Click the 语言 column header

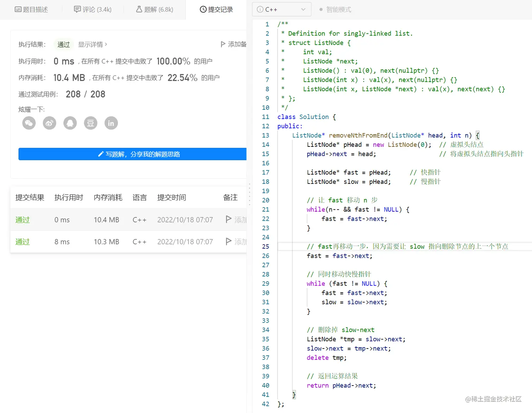point(140,198)
